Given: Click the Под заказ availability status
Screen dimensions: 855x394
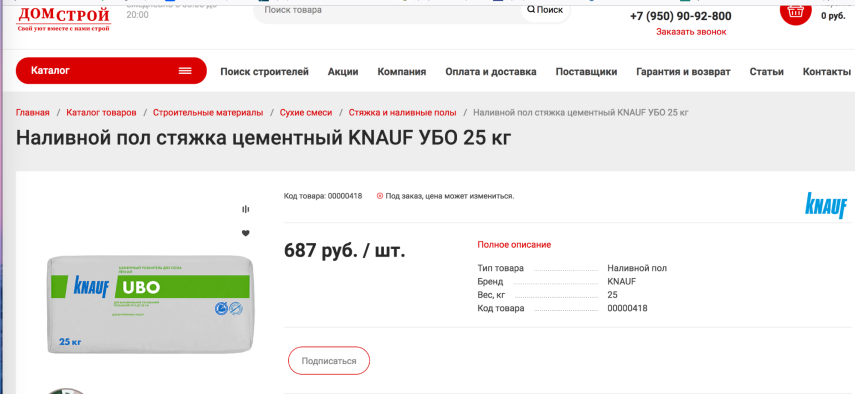Looking at the screenshot, I should pos(445,196).
